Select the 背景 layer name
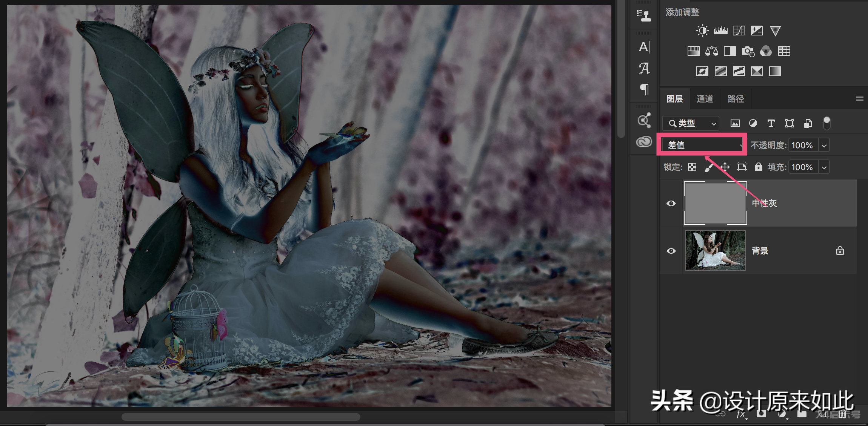Screen dimensions: 868x426 pyautogui.click(x=760, y=251)
